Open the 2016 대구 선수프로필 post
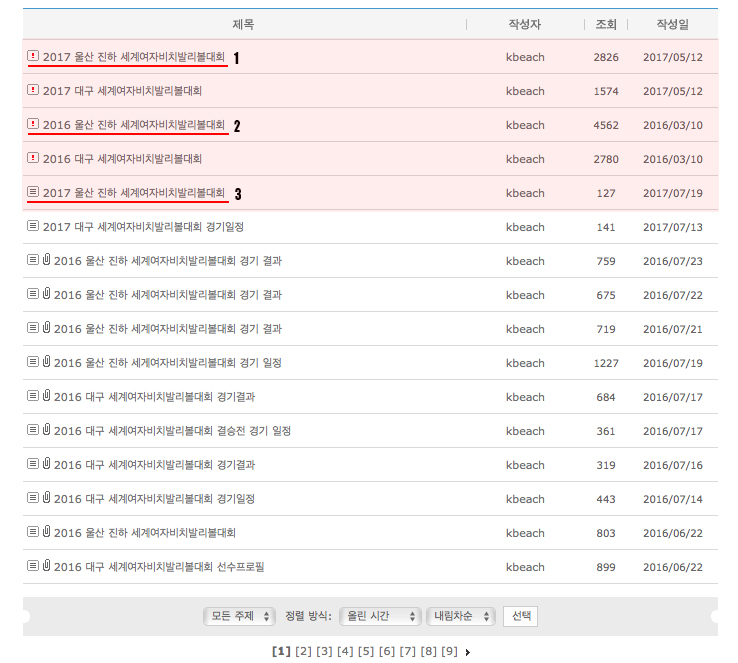This screenshot has height=663, width=738. click(x=159, y=567)
